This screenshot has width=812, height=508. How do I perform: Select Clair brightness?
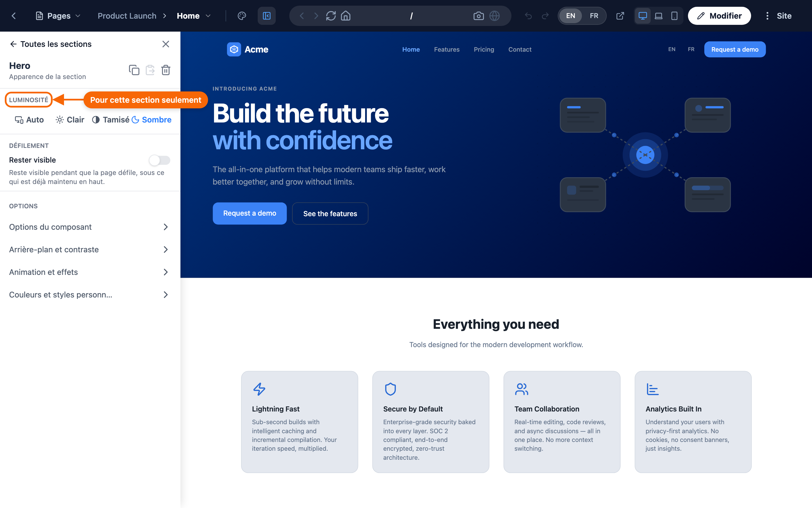[70, 120]
